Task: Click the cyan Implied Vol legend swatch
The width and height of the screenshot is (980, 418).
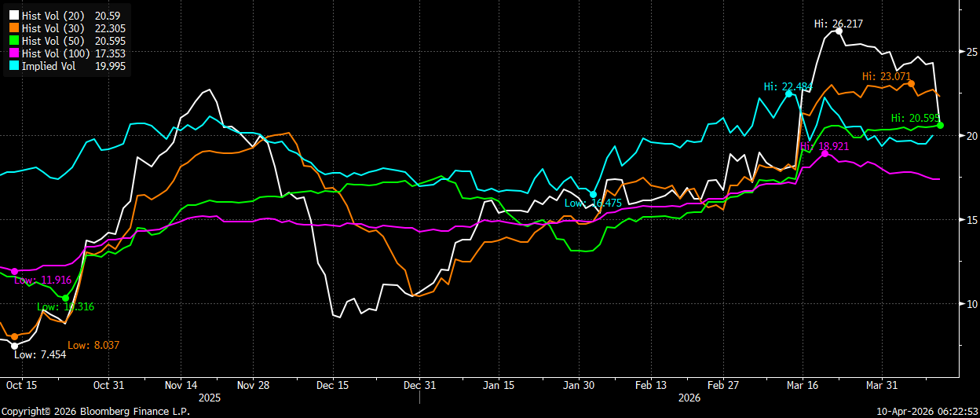Action: [13, 66]
